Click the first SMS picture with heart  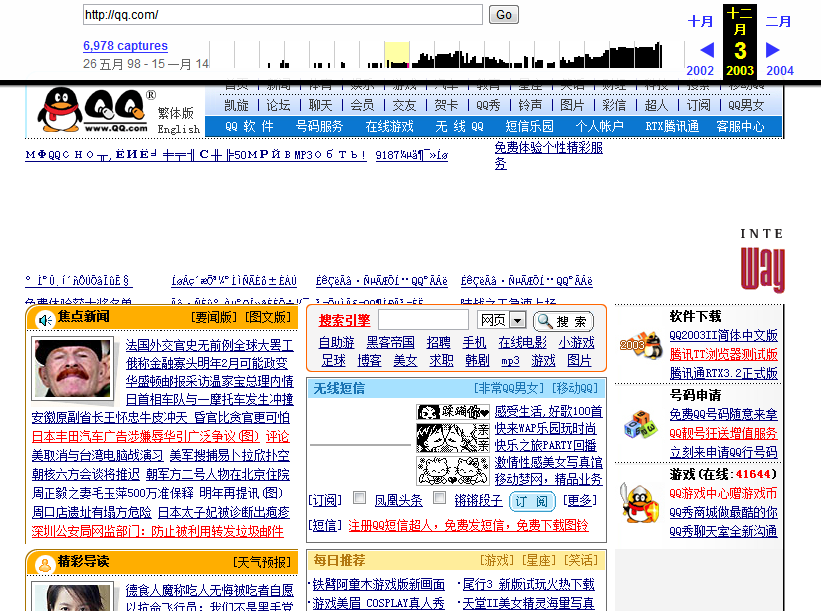click(453, 412)
